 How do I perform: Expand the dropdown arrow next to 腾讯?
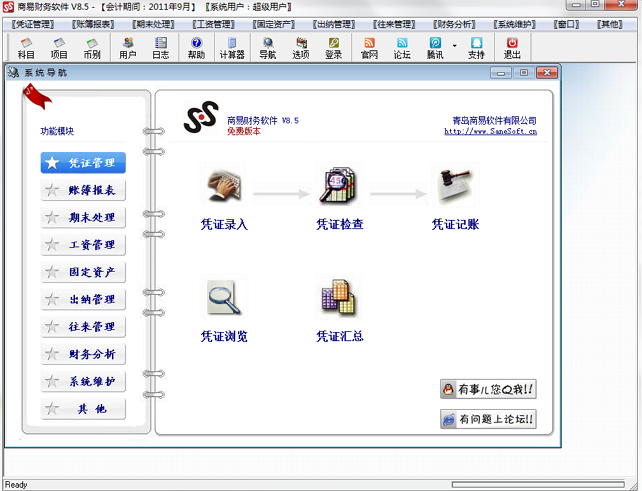[454, 45]
